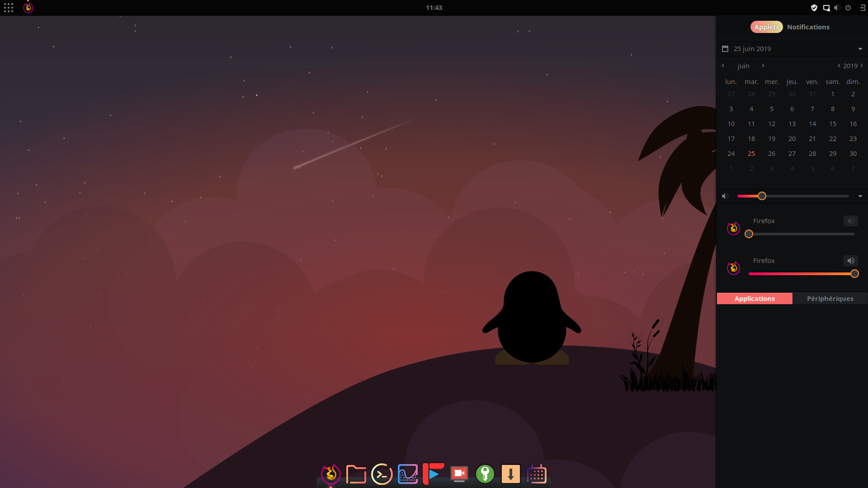The width and height of the screenshot is (868, 488).
Task: Close the Raven sidebar with the arrow icon
Action: coord(863,8)
